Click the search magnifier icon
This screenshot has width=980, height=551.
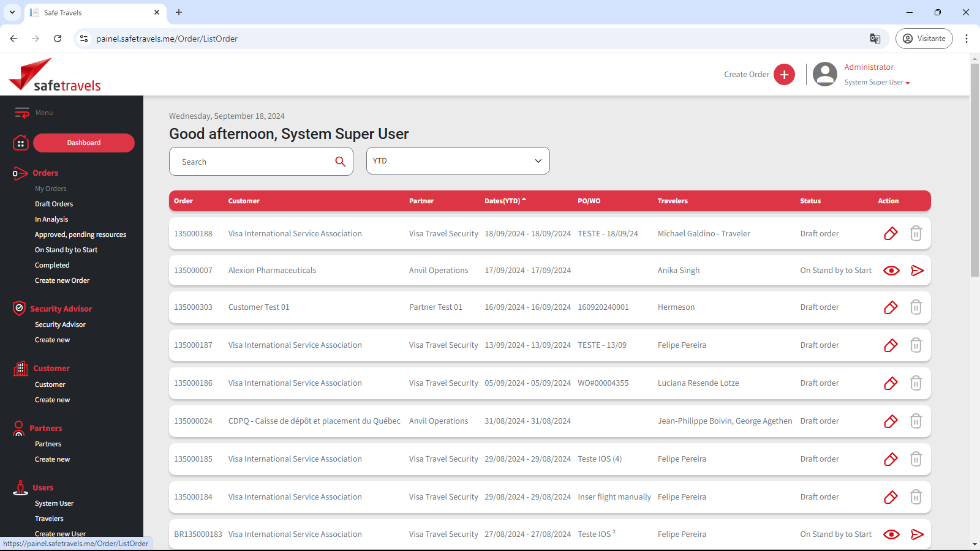click(x=340, y=162)
